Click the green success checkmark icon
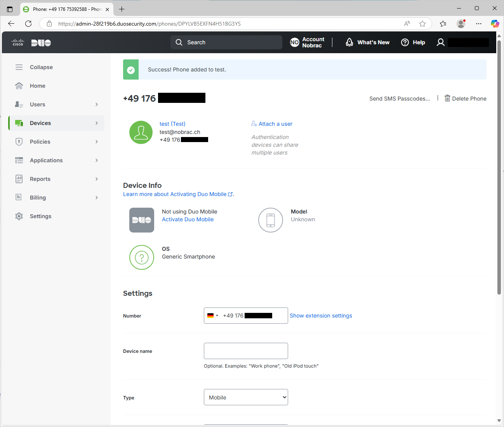This screenshot has height=427, width=504. [131, 70]
